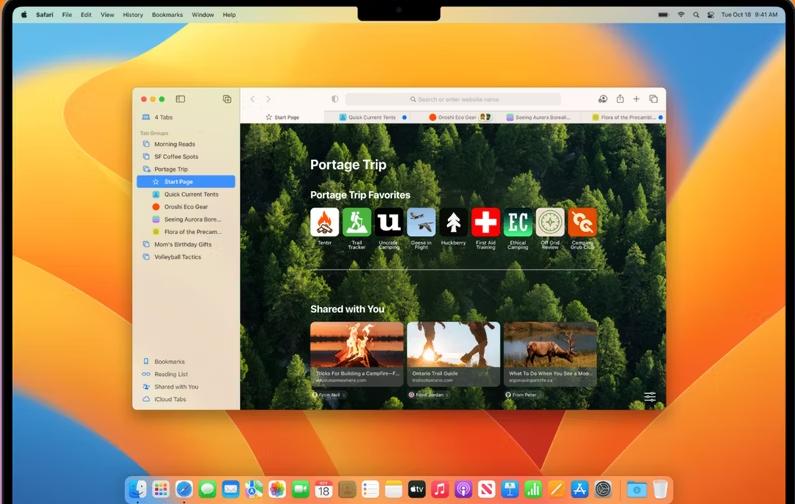Open the File menu
795x504 pixels.
click(x=67, y=15)
